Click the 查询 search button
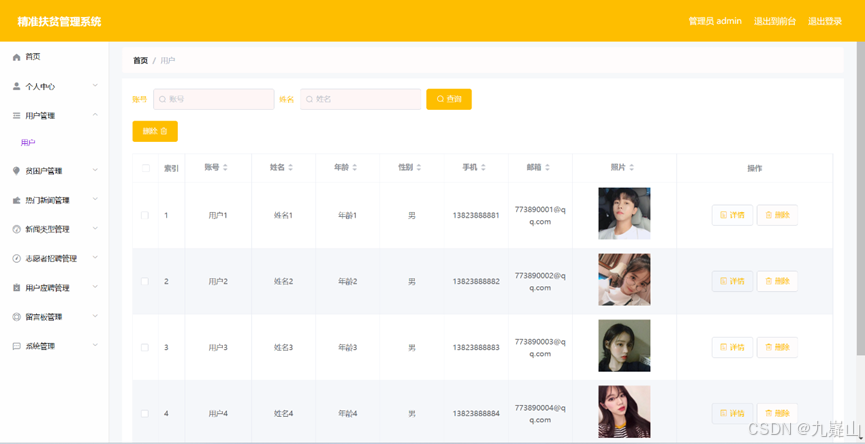The image size is (865, 444). click(449, 99)
